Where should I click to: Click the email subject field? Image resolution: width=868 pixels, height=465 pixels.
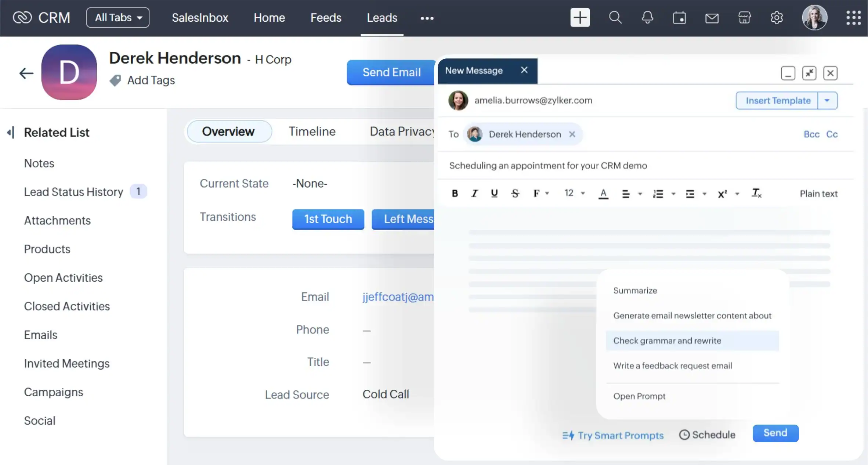point(645,165)
